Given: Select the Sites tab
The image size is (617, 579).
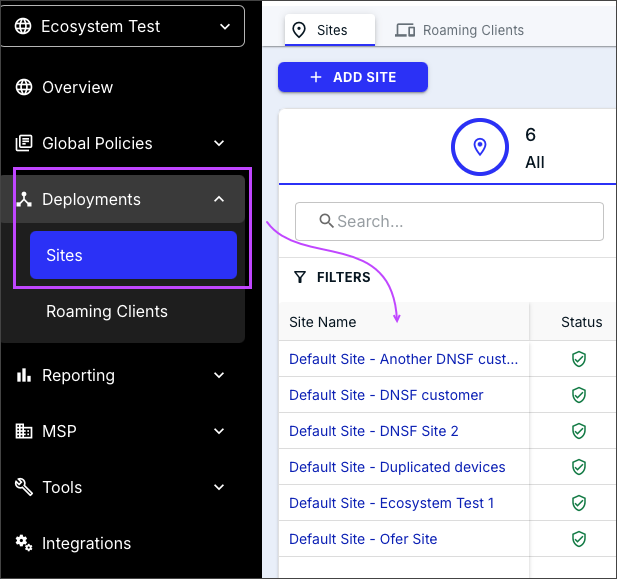Looking at the screenshot, I should (329, 30).
